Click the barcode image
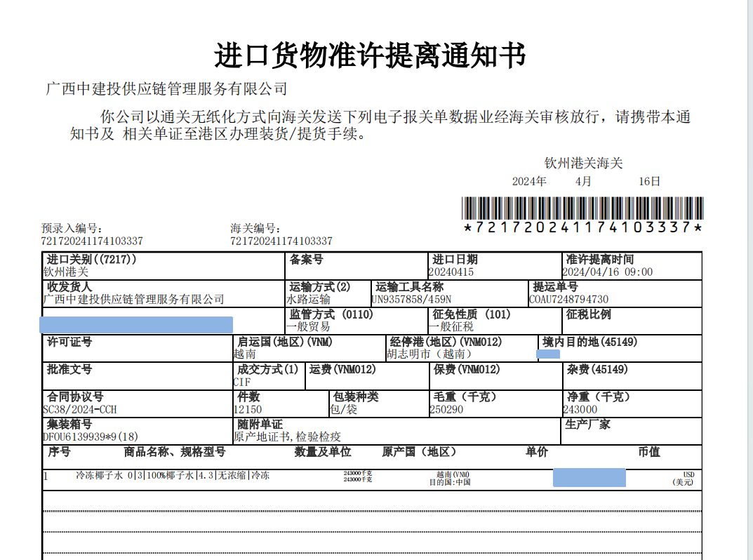 click(x=582, y=208)
